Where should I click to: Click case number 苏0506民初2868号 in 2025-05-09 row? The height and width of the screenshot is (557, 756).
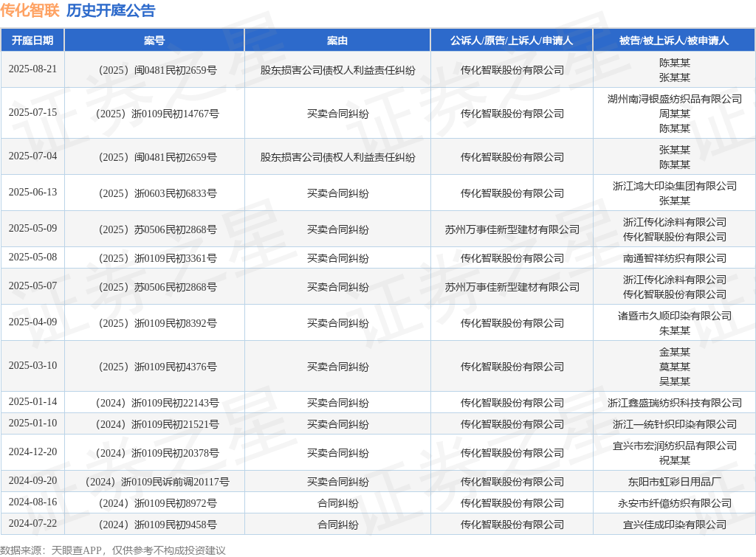tap(158, 230)
